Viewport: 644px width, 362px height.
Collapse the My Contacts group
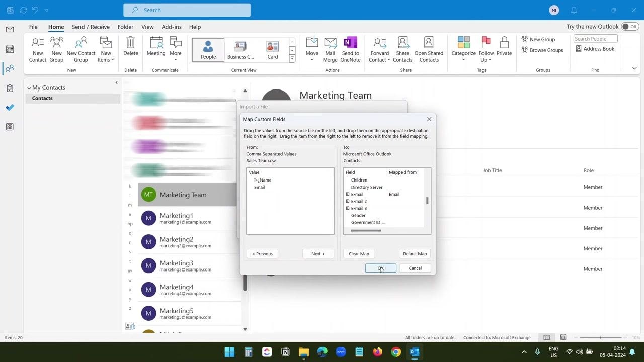click(x=29, y=88)
